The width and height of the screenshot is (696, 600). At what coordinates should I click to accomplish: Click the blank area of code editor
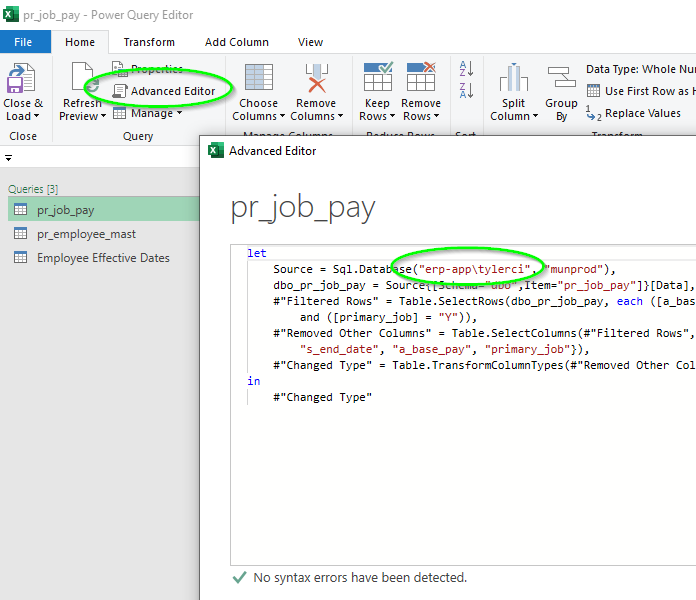pos(462,484)
